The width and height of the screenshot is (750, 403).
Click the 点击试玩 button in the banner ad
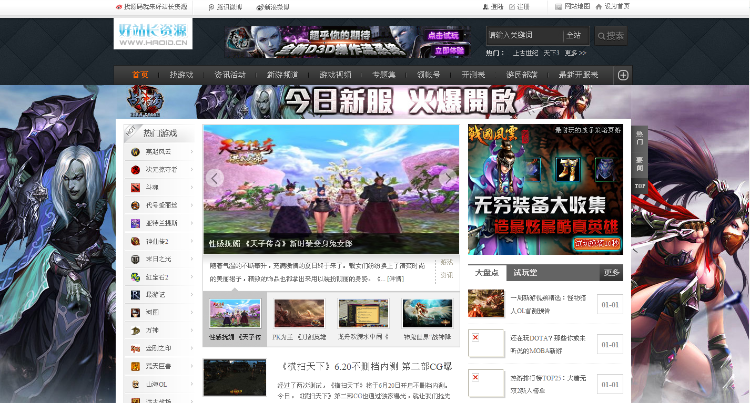pos(443,35)
